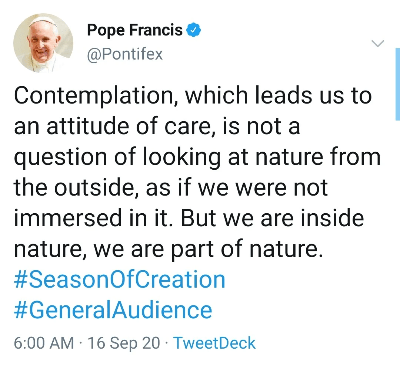Open the #SeasonOfCreation hashtag
This screenshot has height=366, width=400.
click(119, 279)
